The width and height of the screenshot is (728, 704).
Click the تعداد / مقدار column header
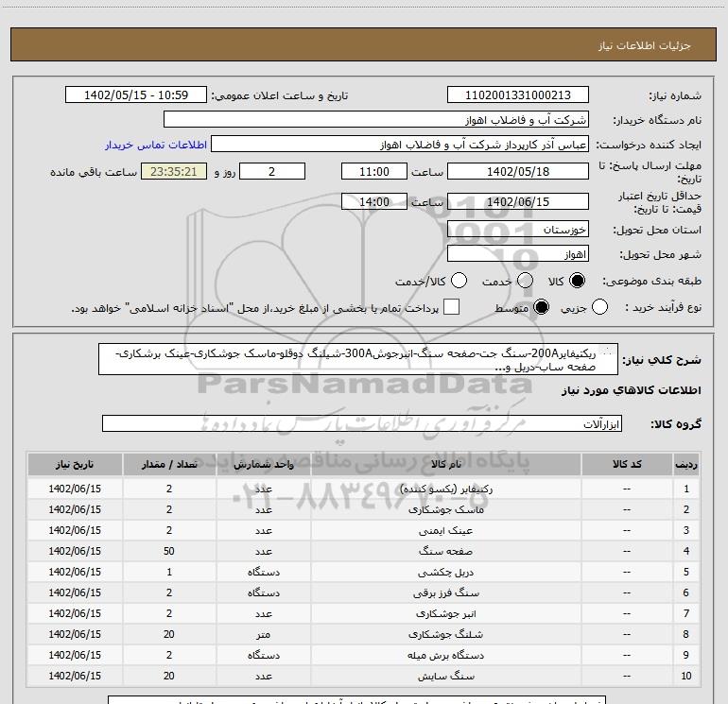[169, 464]
